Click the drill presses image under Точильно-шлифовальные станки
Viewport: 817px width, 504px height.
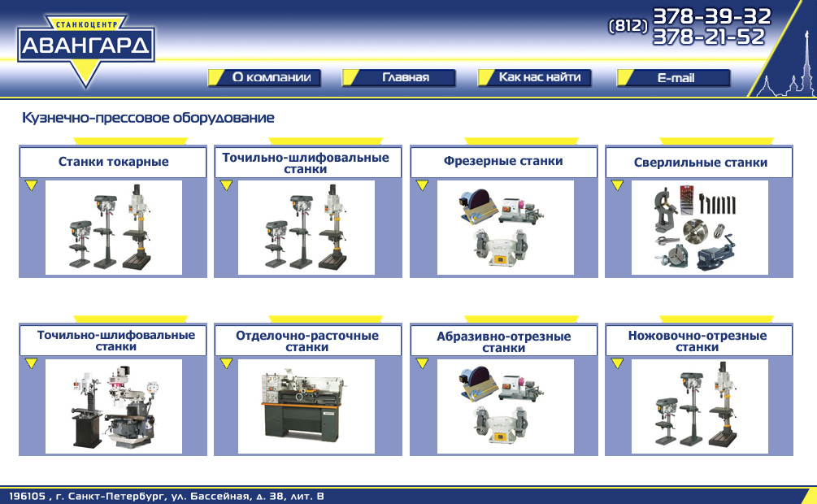click(x=306, y=228)
